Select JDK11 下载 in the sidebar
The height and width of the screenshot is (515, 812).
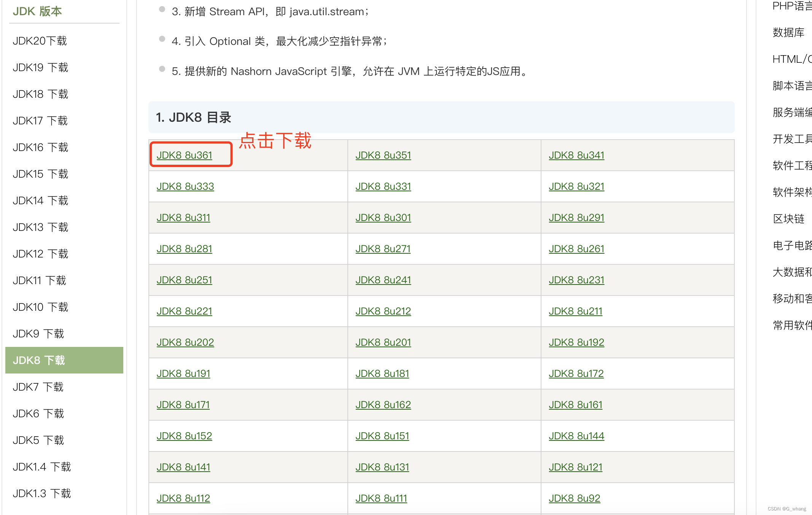tap(39, 280)
